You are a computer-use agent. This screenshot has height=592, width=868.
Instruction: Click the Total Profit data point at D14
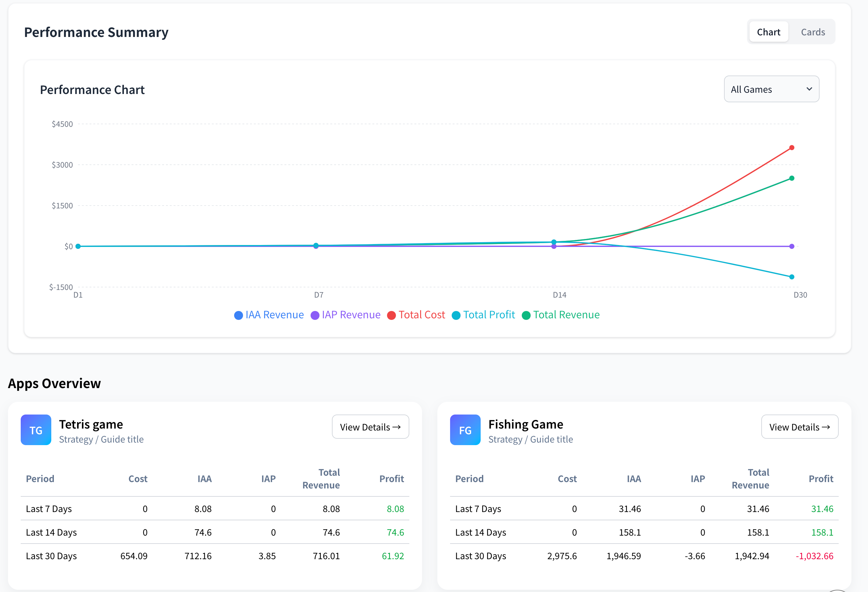(554, 242)
